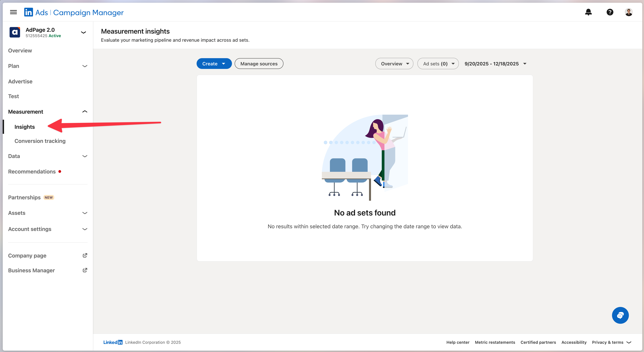Collapse the Measurement section
644x352 pixels.
(x=84, y=112)
